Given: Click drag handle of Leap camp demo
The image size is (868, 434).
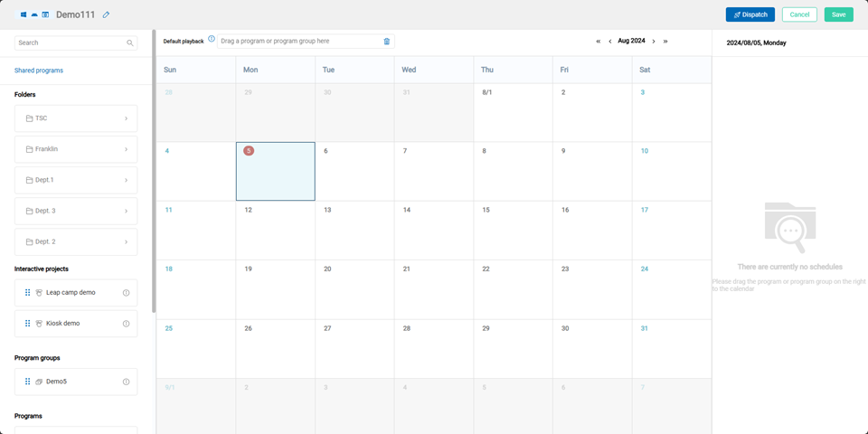Looking at the screenshot, I should [x=27, y=293].
